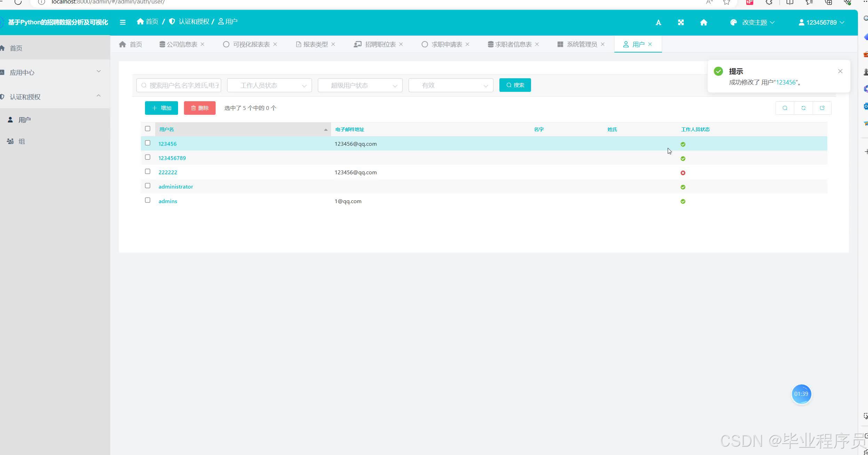Image resolution: width=868 pixels, height=455 pixels.
Task: Switch to the 系统管理员 tab
Action: coord(577,44)
